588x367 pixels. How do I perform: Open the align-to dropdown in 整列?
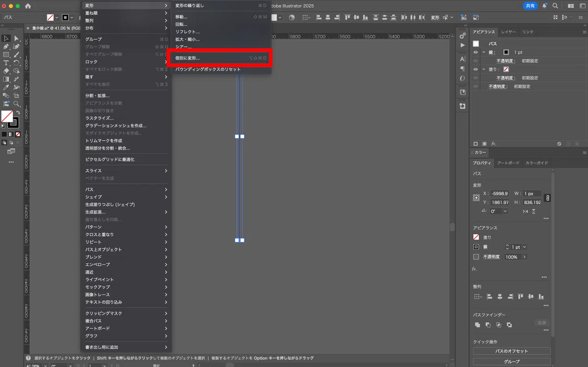pos(478,296)
